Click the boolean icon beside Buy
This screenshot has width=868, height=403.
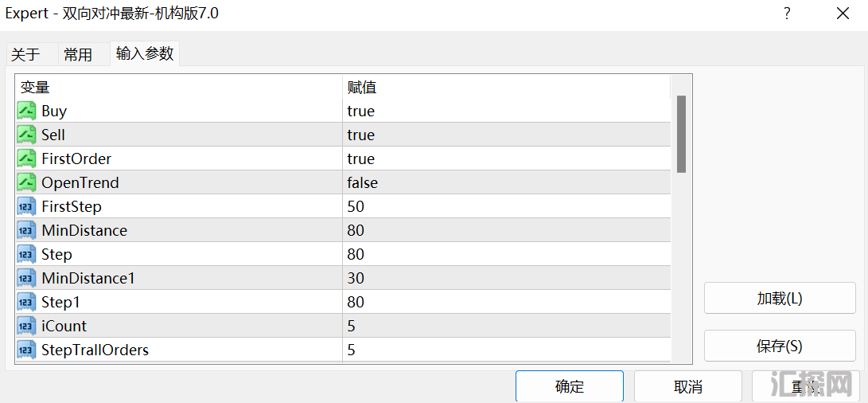coord(26,111)
